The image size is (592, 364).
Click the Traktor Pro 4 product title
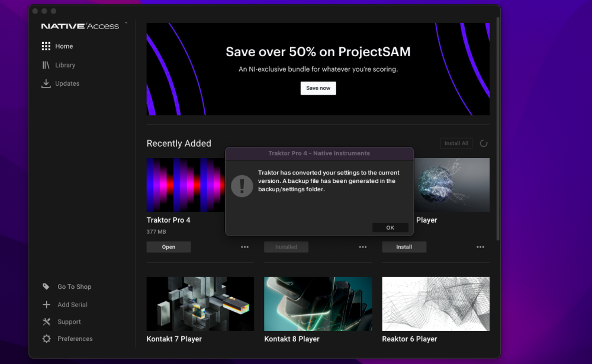(x=168, y=220)
